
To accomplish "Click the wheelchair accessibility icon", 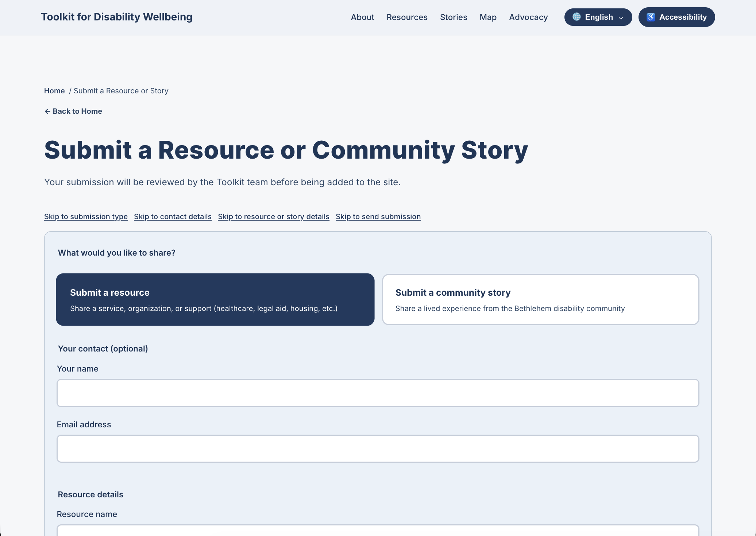I will point(651,17).
